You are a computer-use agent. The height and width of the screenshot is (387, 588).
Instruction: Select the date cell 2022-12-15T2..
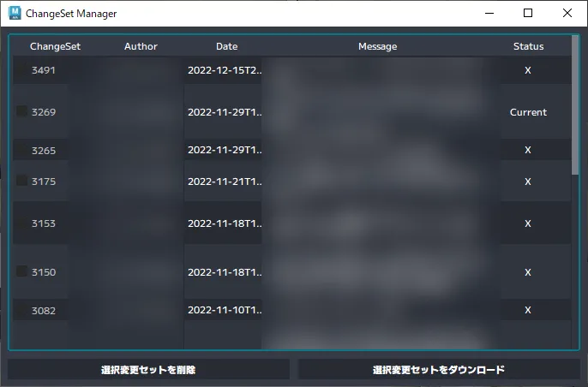pyautogui.click(x=223, y=70)
